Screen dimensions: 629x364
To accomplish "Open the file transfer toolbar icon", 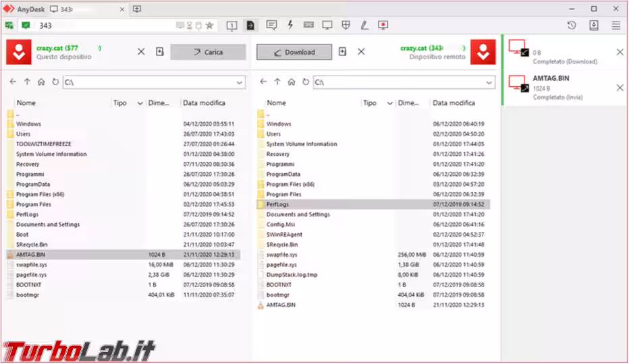I will click(x=250, y=26).
